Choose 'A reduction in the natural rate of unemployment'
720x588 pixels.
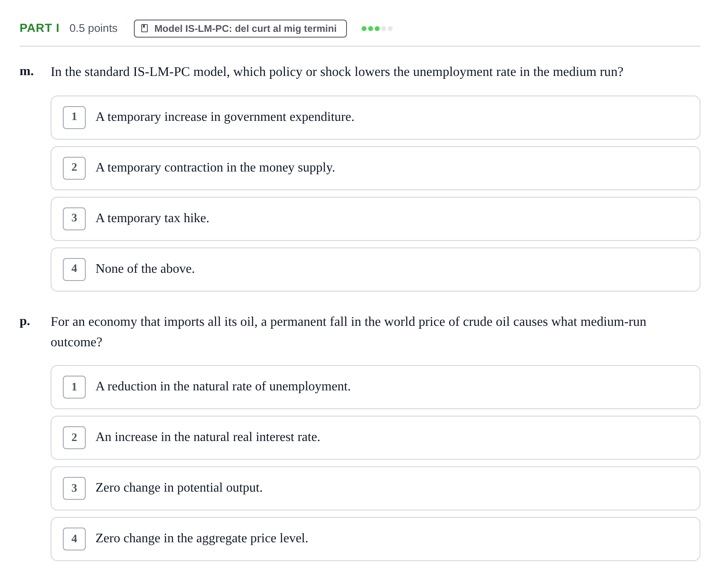pos(376,387)
